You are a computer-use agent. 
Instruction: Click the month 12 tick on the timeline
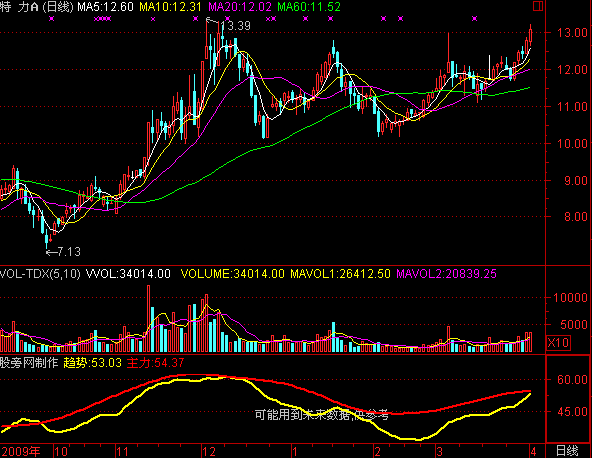pyautogui.click(x=209, y=451)
